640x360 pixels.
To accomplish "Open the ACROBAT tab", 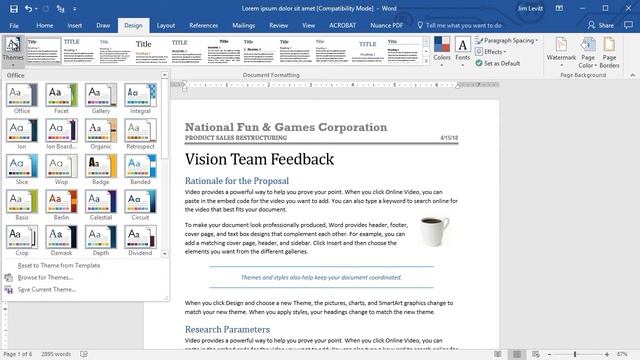I will pos(342,25).
